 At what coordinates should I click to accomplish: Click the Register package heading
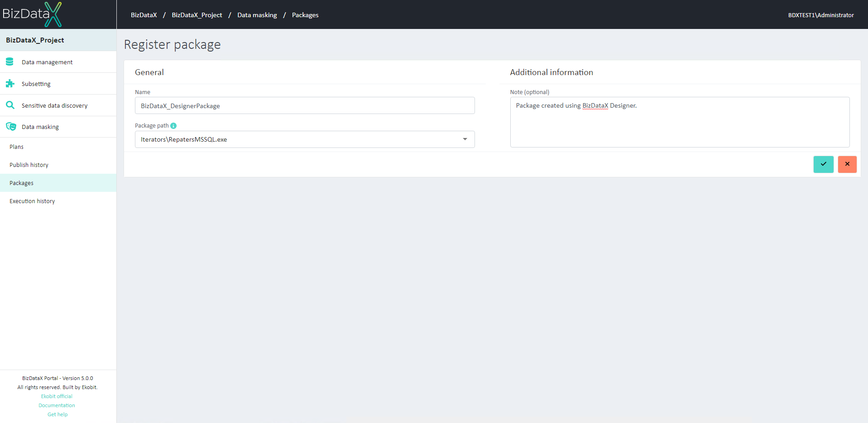(173, 44)
